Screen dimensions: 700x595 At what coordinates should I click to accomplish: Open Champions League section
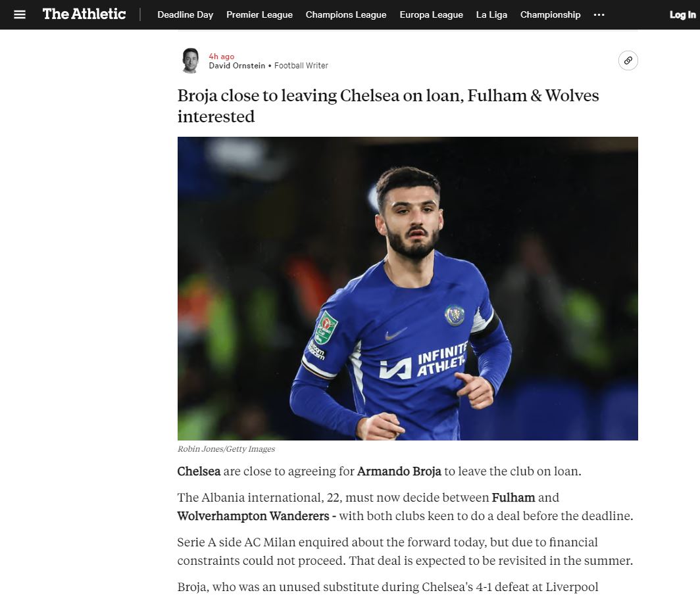point(346,14)
